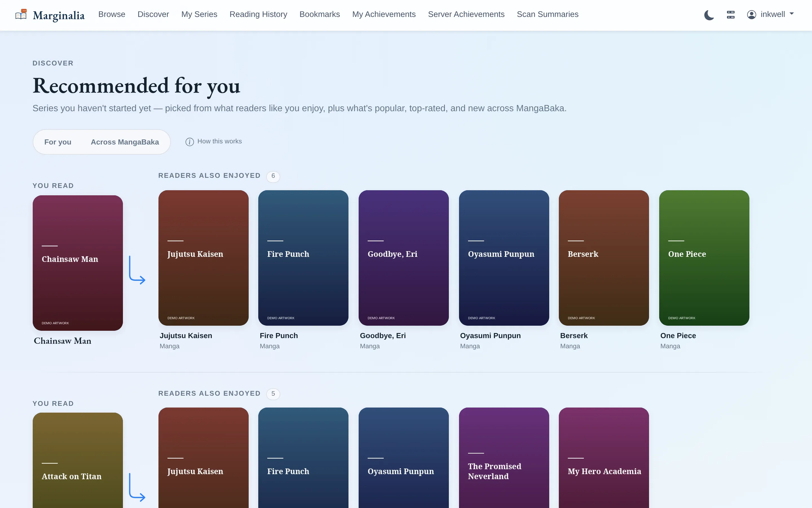Image resolution: width=812 pixels, height=508 pixels.
Task: Click Berserk title text below cover
Action: pyautogui.click(x=574, y=336)
